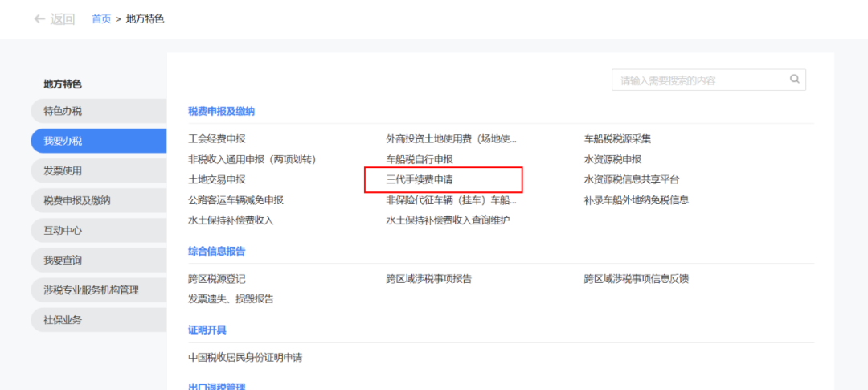Open 税费申报及缴纳 sidebar item
868x390 pixels.
(77, 200)
